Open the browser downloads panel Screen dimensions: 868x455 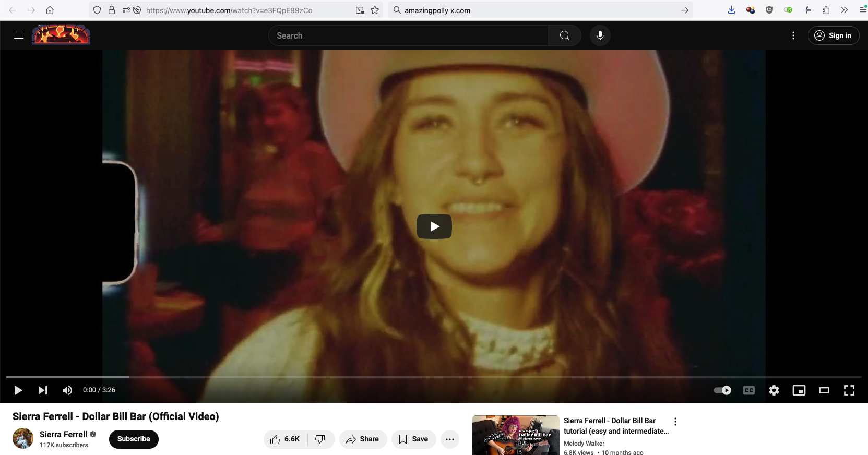(731, 10)
